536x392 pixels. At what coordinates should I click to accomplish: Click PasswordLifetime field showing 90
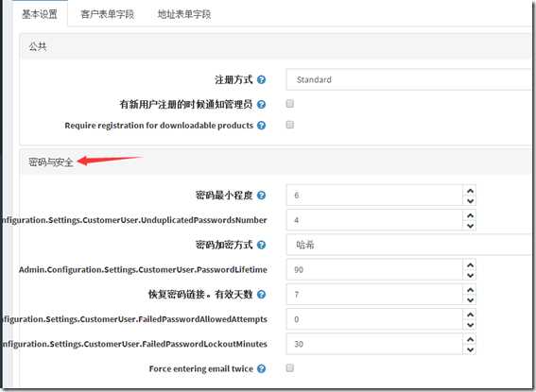[374, 270]
